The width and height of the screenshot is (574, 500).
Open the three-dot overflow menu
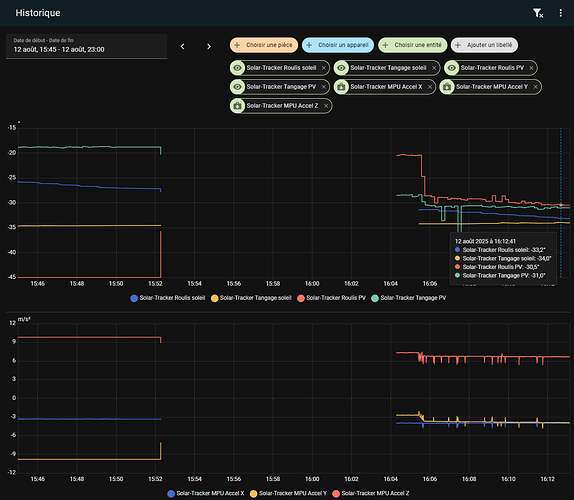560,13
